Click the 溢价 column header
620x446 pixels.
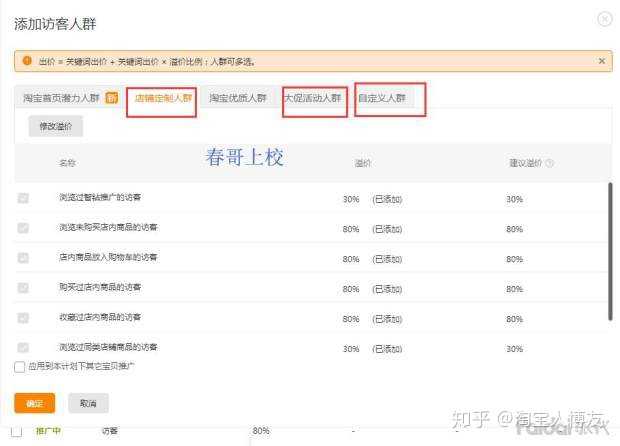[x=363, y=163]
